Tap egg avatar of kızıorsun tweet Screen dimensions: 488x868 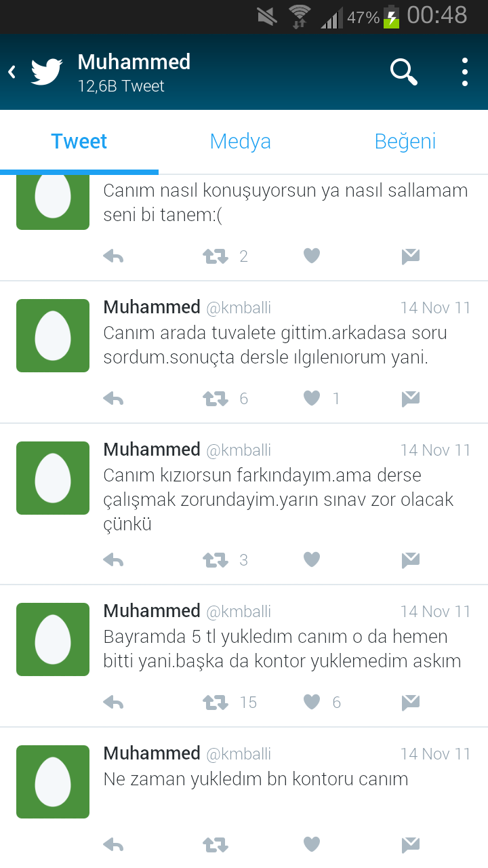[53, 478]
